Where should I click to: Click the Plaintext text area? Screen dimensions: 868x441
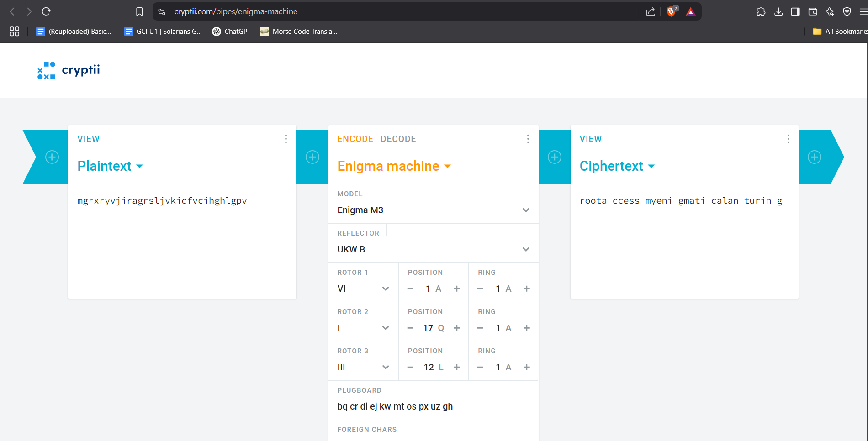182,241
